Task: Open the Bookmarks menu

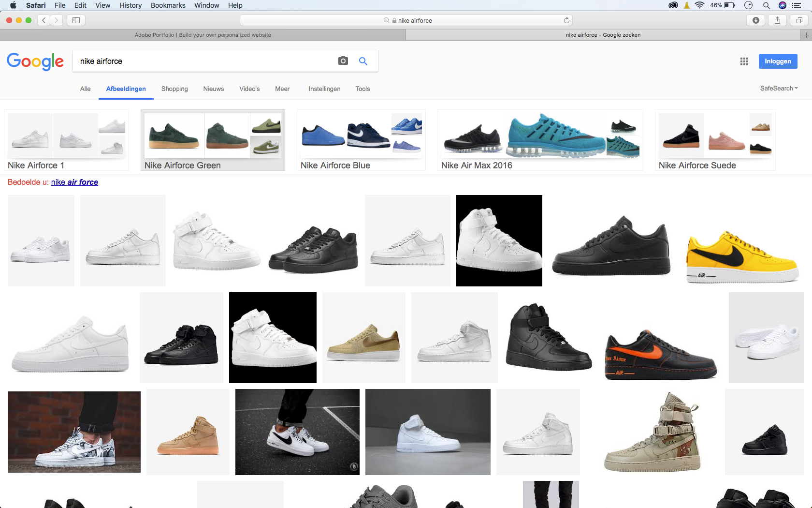Action: 168,5
